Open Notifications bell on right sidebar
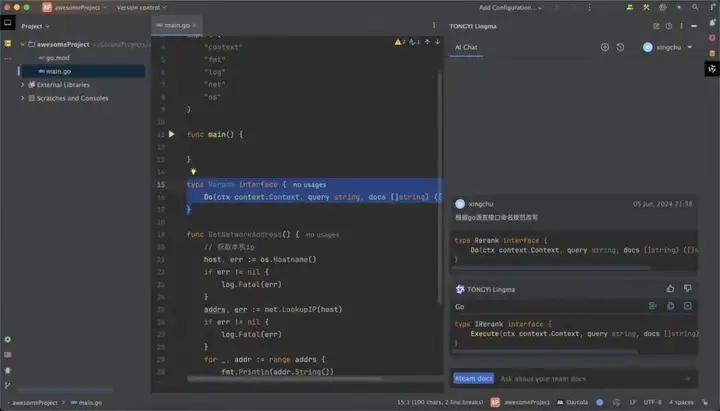The height and width of the screenshot is (411, 720). 712,22
